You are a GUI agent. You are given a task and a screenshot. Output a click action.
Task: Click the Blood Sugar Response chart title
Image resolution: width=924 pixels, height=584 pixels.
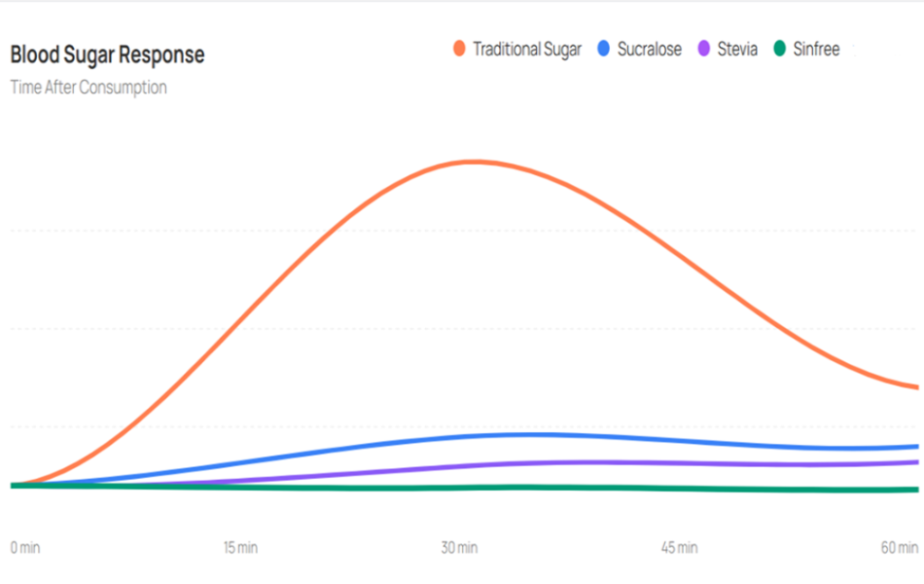[107, 55]
